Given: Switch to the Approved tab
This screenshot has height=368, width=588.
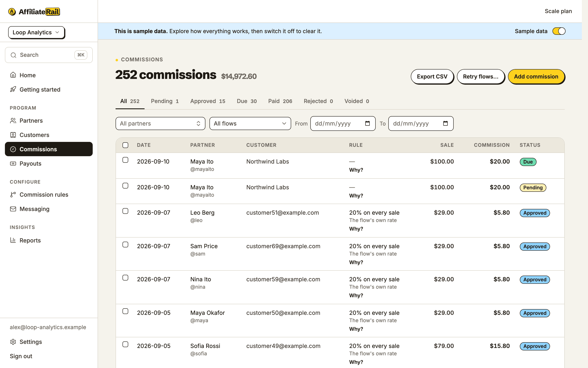Looking at the screenshot, I should click(208, 101).
